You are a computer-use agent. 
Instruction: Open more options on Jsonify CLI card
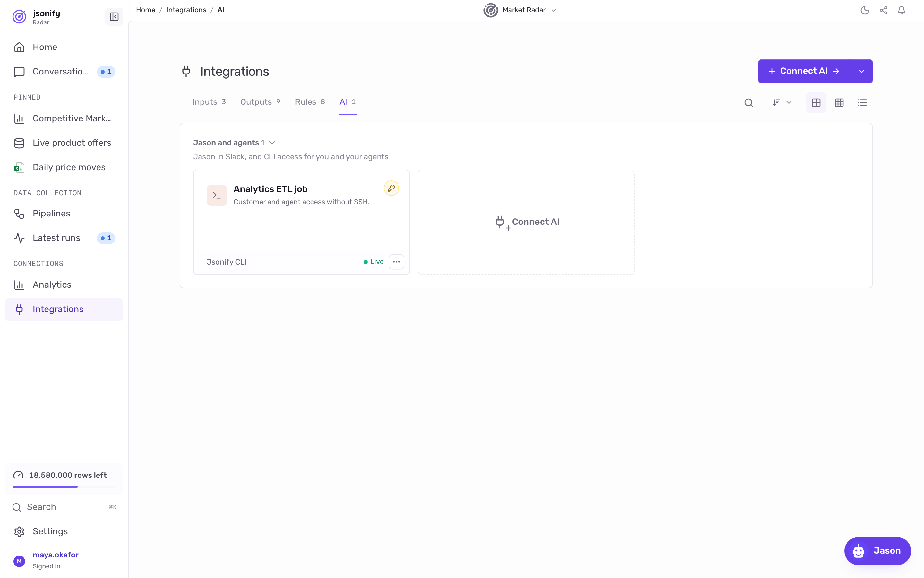coord(396,262)
